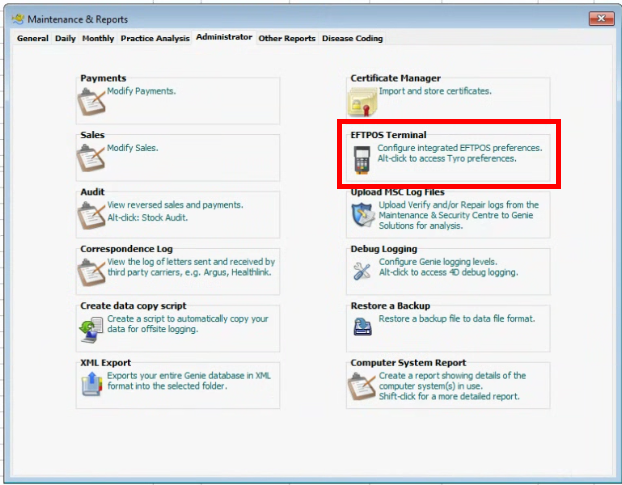Open the Audit clipboard icon
The image size is (622, 485).
pos(91,215)
